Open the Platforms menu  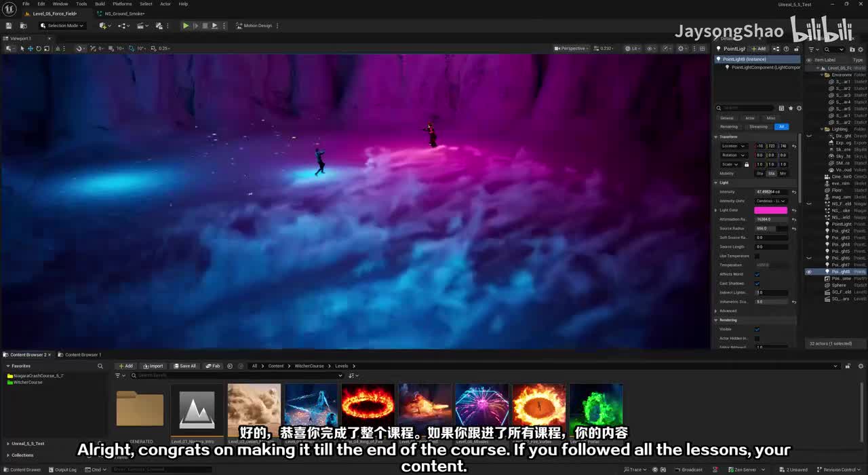click(x=122, y=4)
